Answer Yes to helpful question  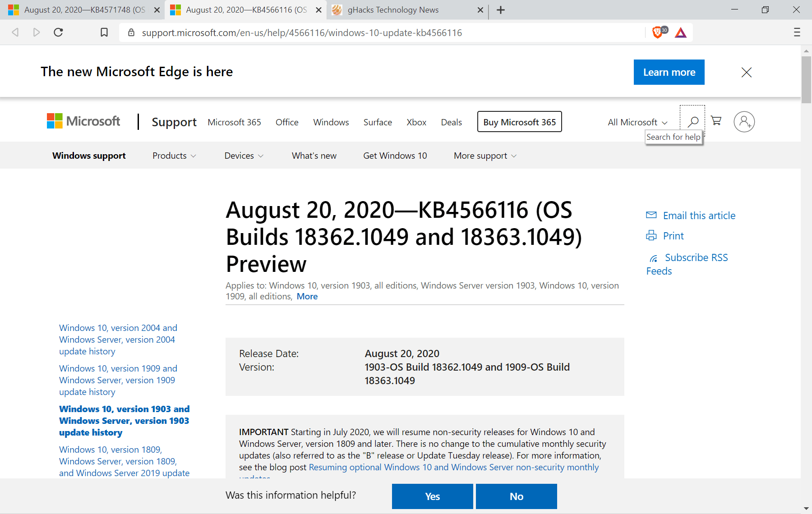pyautogui.click(x=432, y=496)
